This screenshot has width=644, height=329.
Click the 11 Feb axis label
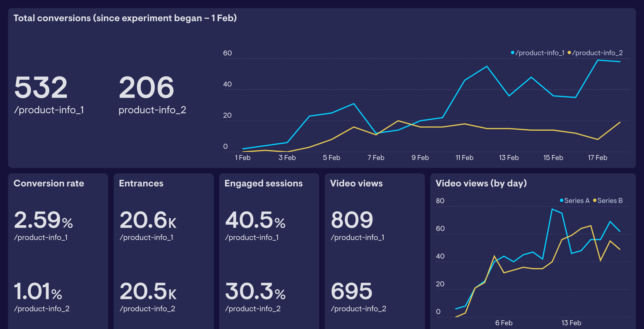click(465, 158)
